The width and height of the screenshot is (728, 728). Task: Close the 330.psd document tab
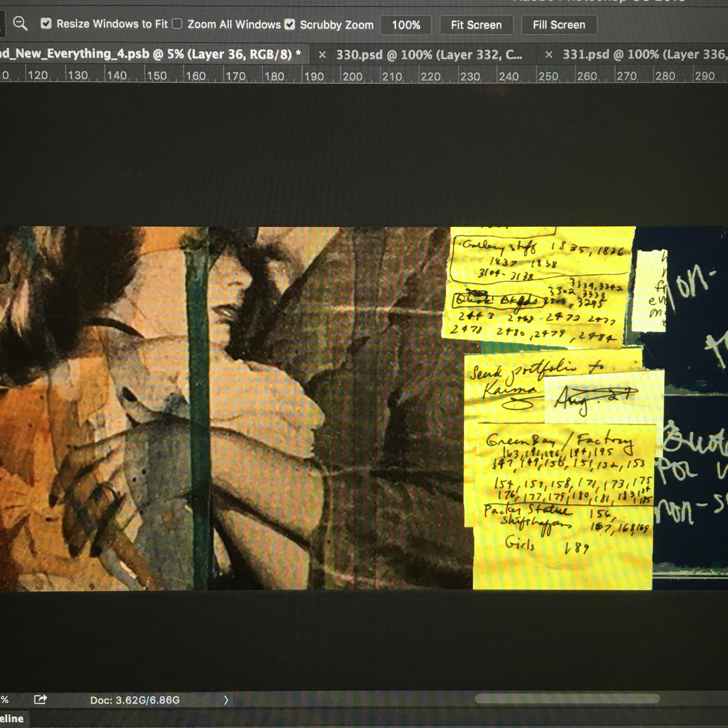322,55
